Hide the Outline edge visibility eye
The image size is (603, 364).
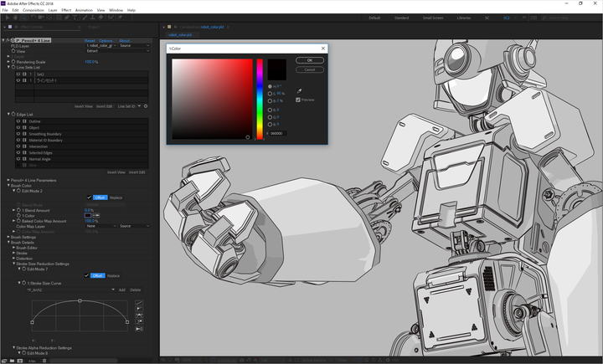[x=18, y=121]
